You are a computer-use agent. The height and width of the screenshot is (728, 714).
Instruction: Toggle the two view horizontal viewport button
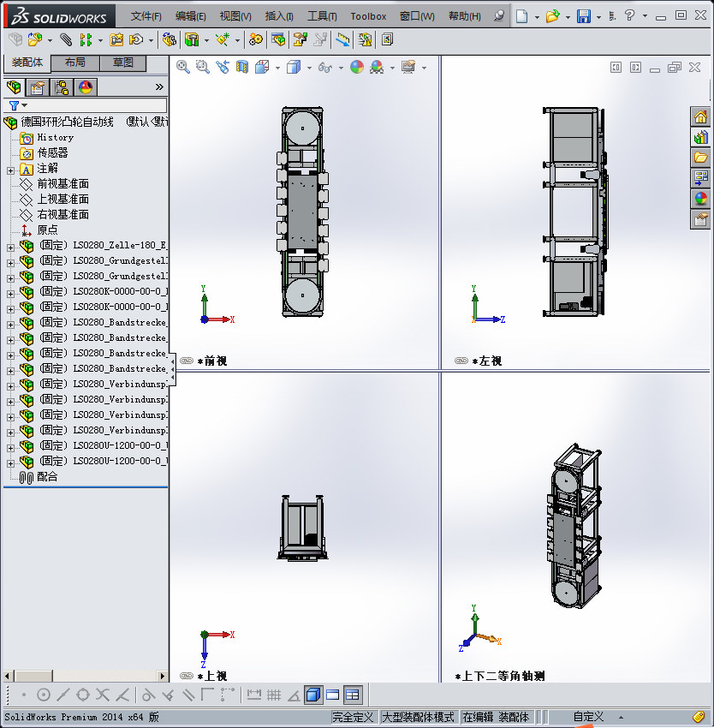coord(333,695)
